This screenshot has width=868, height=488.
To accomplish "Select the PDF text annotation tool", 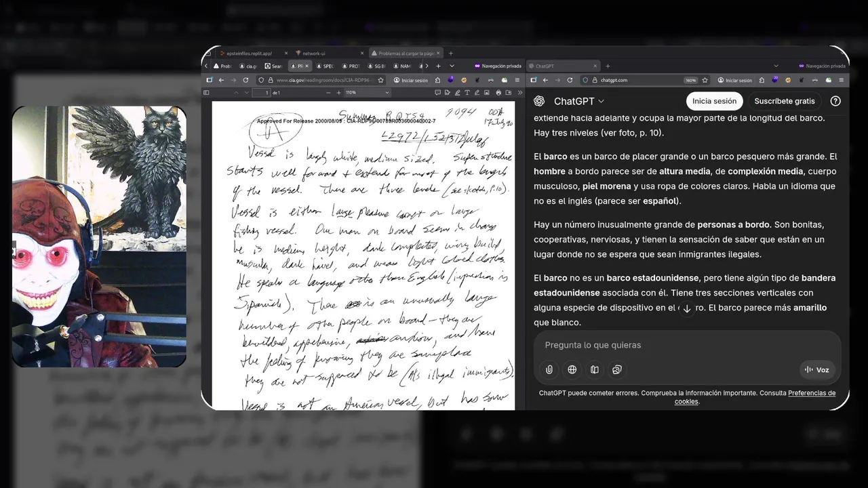I will [x=467, y=93].
